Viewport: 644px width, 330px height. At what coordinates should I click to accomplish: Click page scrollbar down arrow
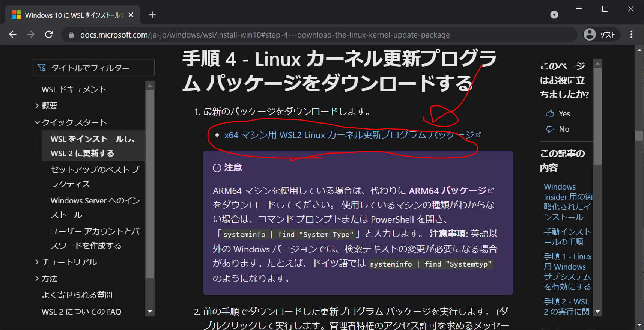pos(639,325)
